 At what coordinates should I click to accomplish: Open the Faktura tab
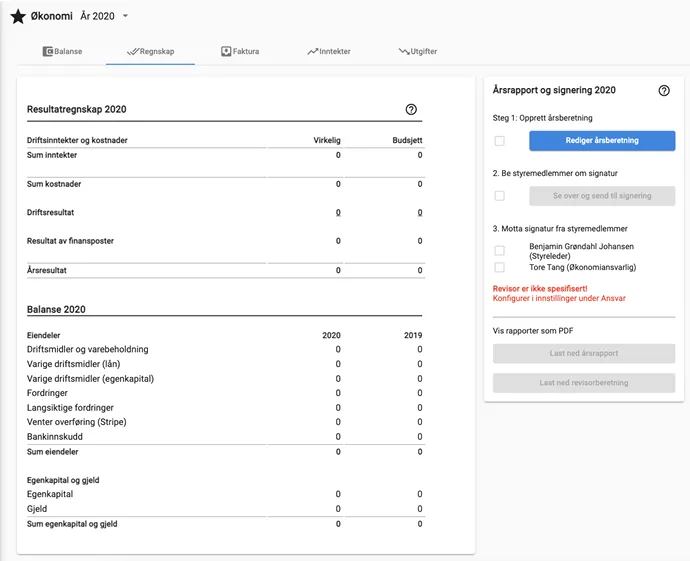click(x=240, y=51)
